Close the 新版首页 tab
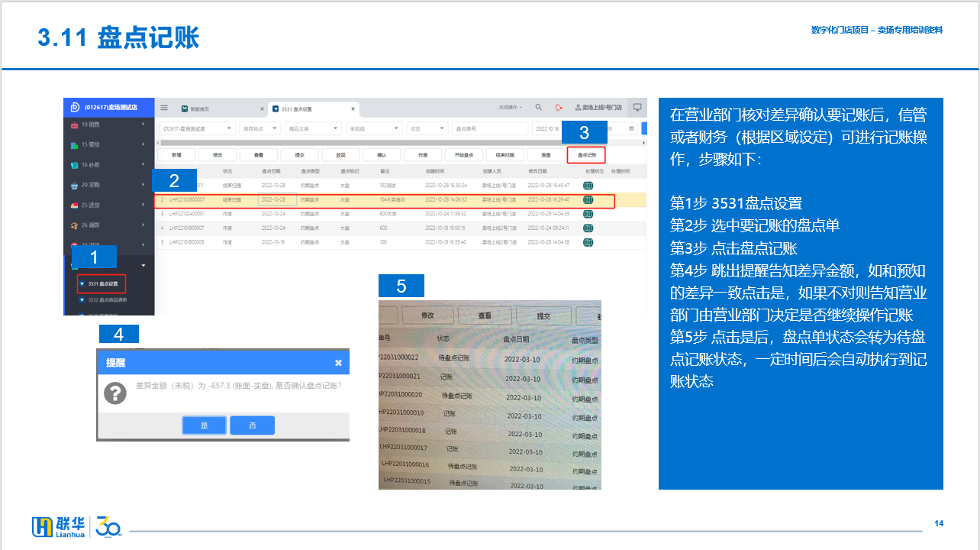 (x=262, y=108)
